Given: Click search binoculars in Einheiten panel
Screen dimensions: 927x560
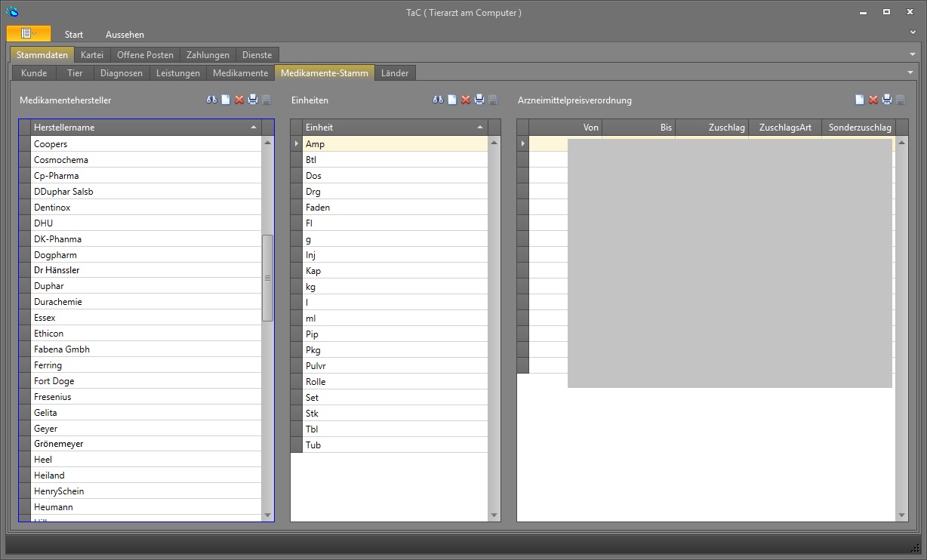Looking at the screenshot, I should tap(438, 100).
